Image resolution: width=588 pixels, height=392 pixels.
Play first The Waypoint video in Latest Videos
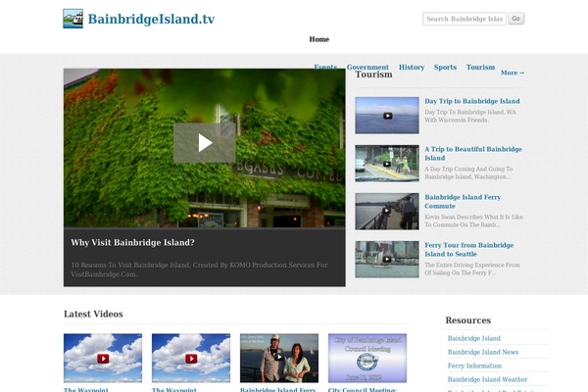(x=103, y=359)
